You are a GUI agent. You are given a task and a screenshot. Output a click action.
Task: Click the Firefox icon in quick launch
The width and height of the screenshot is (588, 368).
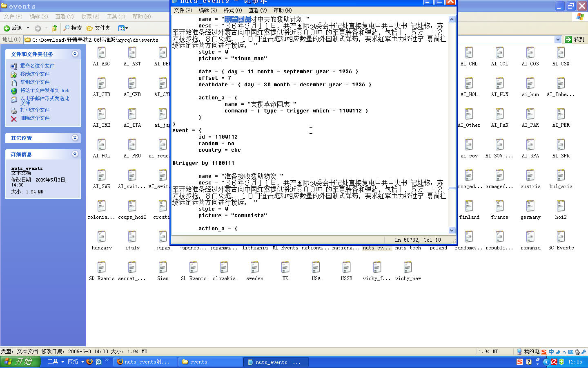(89, 362)
